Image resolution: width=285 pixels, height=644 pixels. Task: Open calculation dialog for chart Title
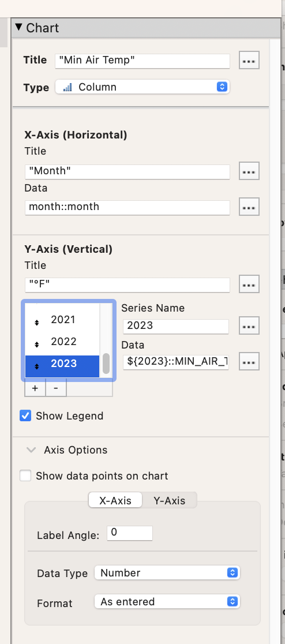pyautogui.click(x=249, y=61)
